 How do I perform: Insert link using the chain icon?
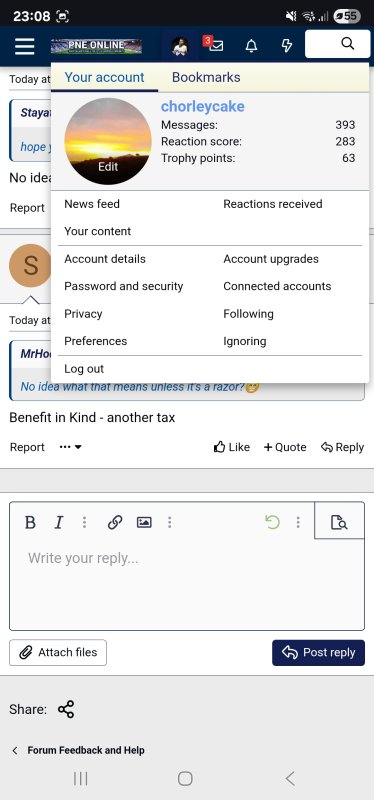(x=115, y=522)
